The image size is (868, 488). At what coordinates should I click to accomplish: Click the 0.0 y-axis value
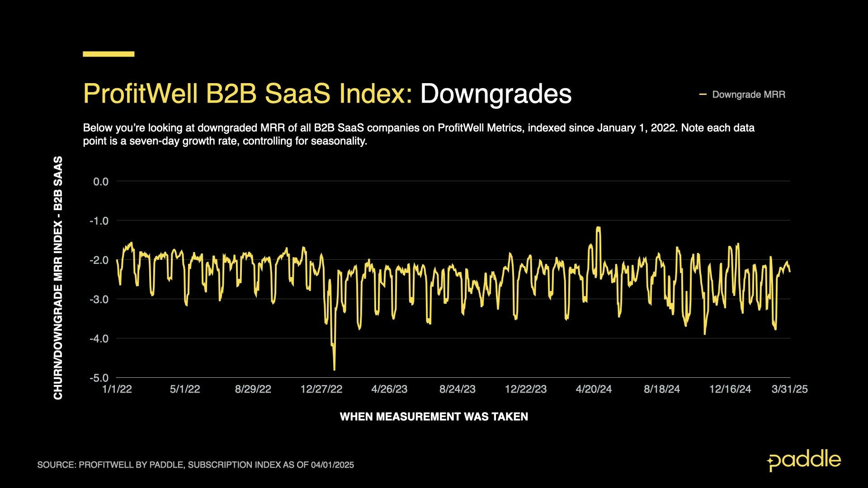[x=101, y=182]
